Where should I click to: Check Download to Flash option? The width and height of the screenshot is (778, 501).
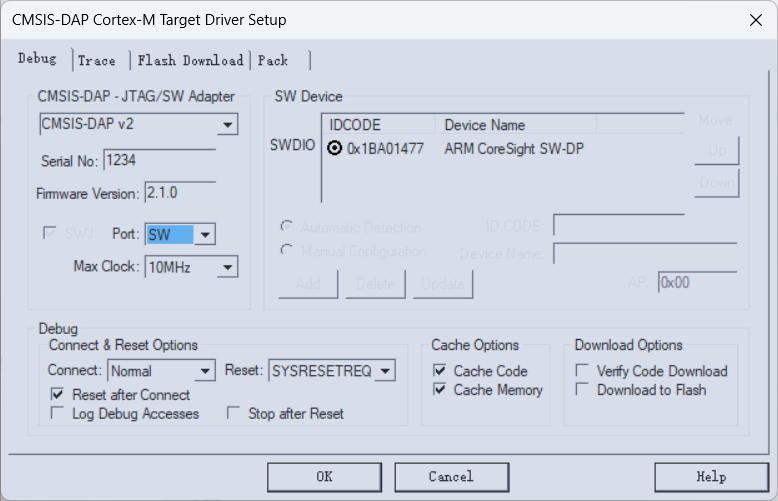click(582, 390)
